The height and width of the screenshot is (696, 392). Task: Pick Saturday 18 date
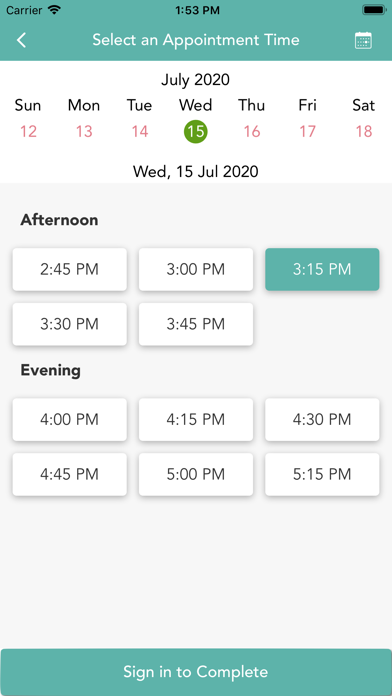click(x=364, y=131)
